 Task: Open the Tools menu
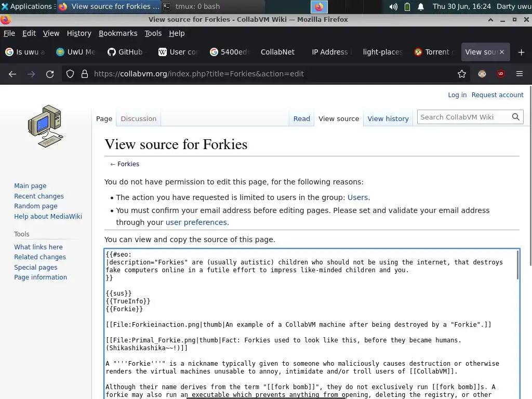tap(153, 33)
